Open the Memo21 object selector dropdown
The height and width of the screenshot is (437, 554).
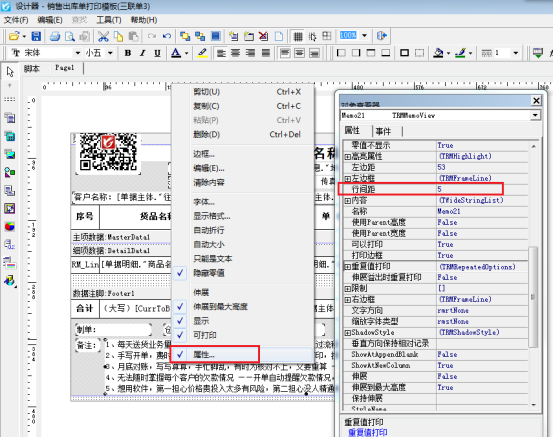click(x=535, y=115)
